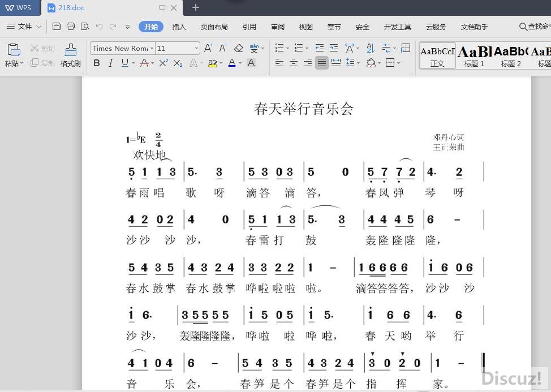This screenshot has height=392, width=551.
Task: Toggle Underline formatting
Action: click(125, 63)
